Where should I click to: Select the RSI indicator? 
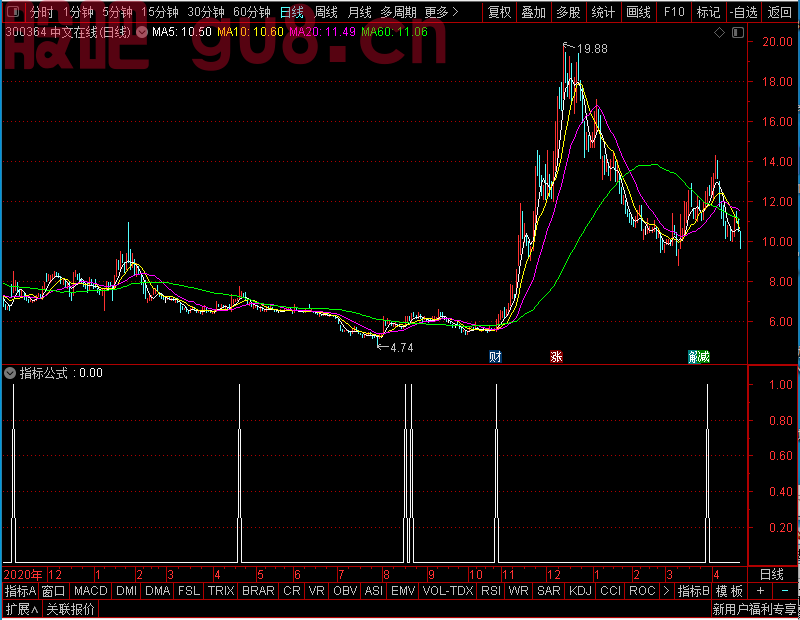pyautogui.click(x=491, y=591)
